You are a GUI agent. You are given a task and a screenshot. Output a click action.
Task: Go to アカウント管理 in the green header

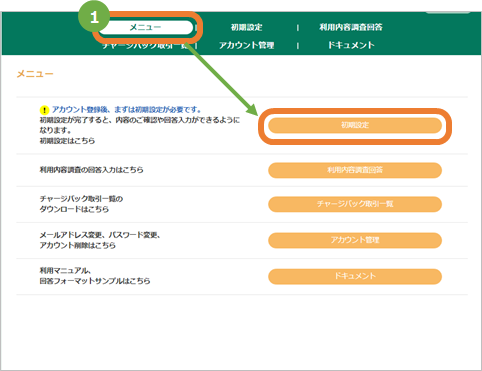[247, 45]
